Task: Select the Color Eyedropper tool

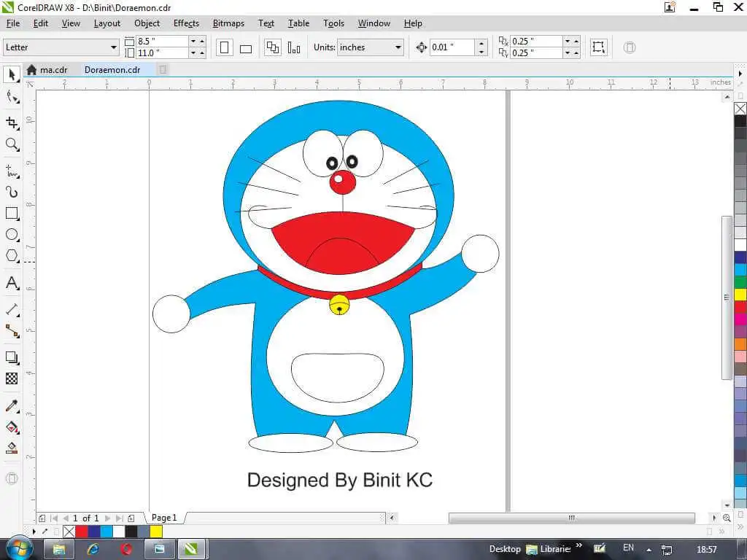Action: click(12, 405)
